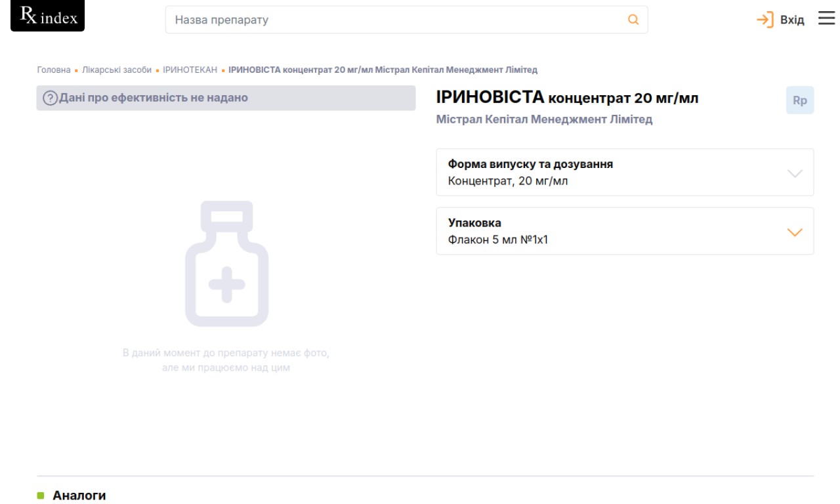The width and height of the screenshot is (840, 504).
Task: Click the orange search magnifier icon
Action: pyautogui.click(x=633, y=20)
